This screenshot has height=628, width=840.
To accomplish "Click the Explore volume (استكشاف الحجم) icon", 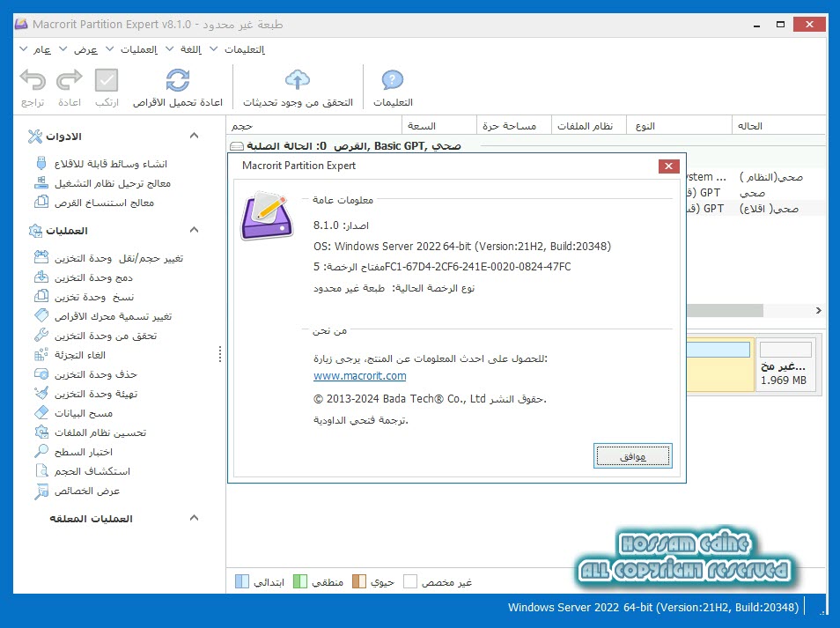I will coord(41,470).
